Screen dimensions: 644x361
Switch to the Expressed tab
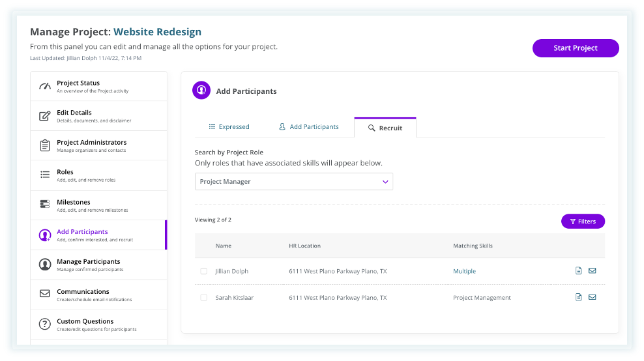tap(229, 127)
